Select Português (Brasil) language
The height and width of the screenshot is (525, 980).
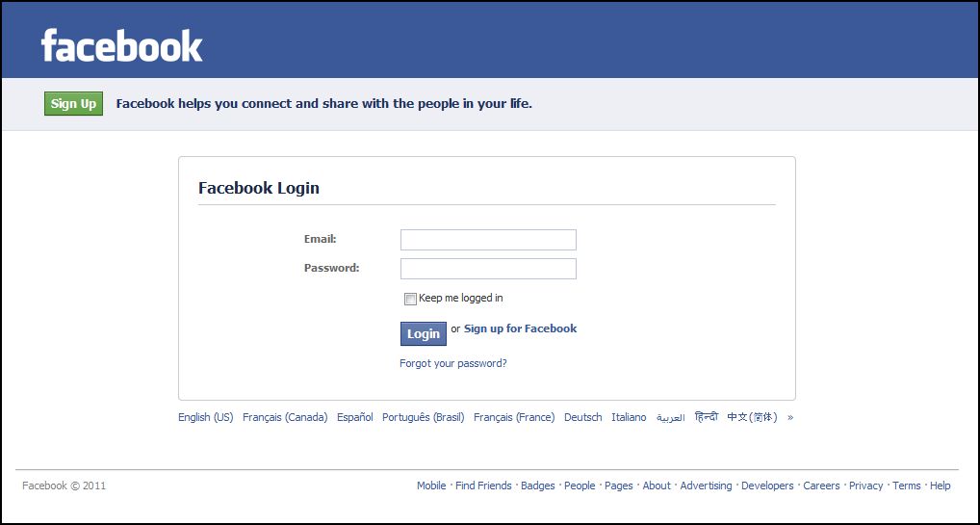pos(424,417)
